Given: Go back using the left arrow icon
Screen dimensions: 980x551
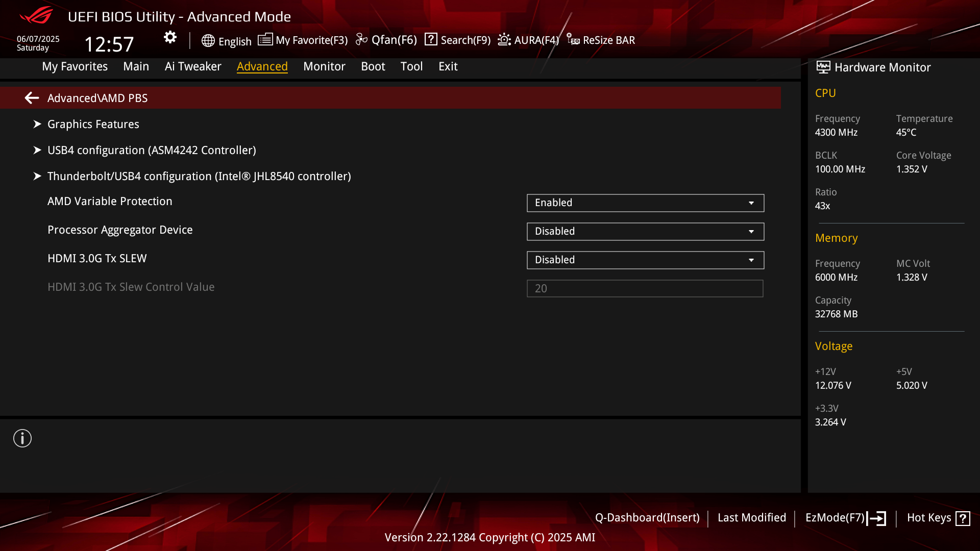Looking at the screenshot, I should [x=32, y=98].
